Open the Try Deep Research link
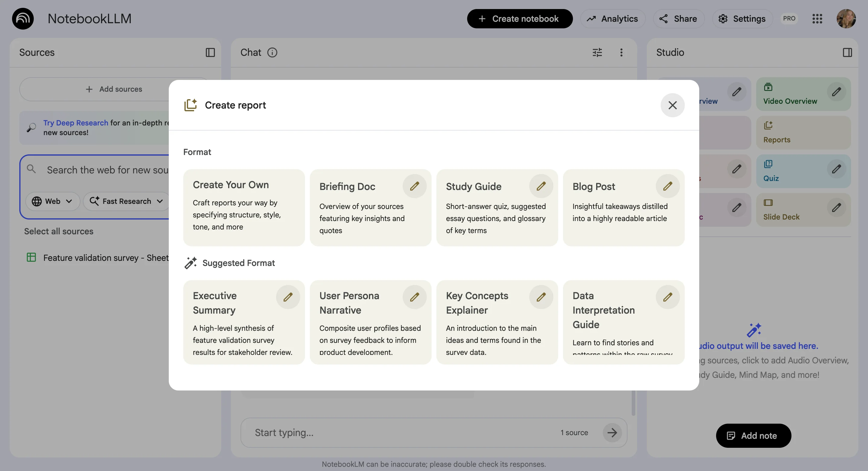The height and width of the screenshot is (471, 868). (75, 123)
